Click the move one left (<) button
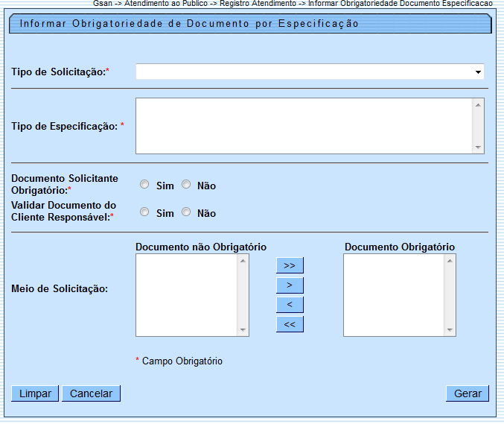 290,304
